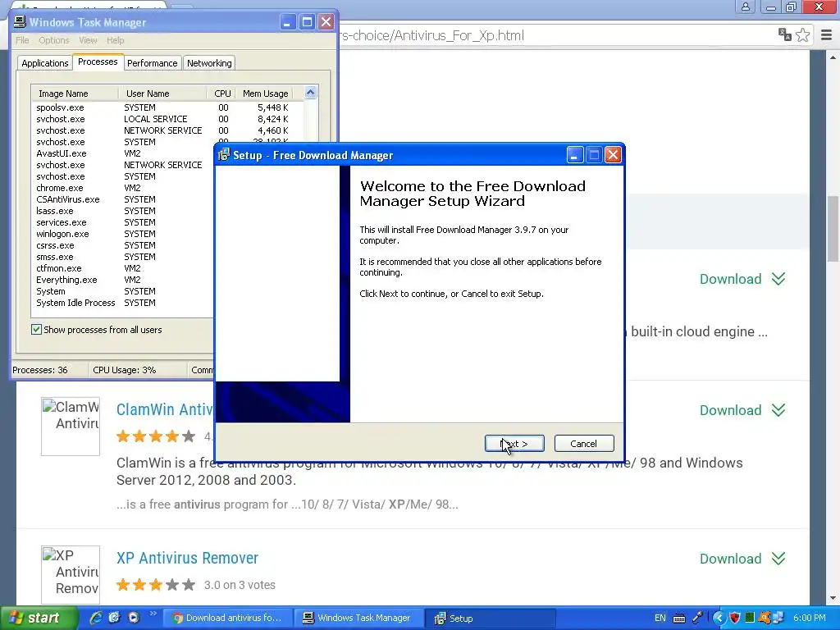Screen dimensions: 840x630
Task: Click the Chrome page scrollbar down arrow
Action: click(833, 598)
